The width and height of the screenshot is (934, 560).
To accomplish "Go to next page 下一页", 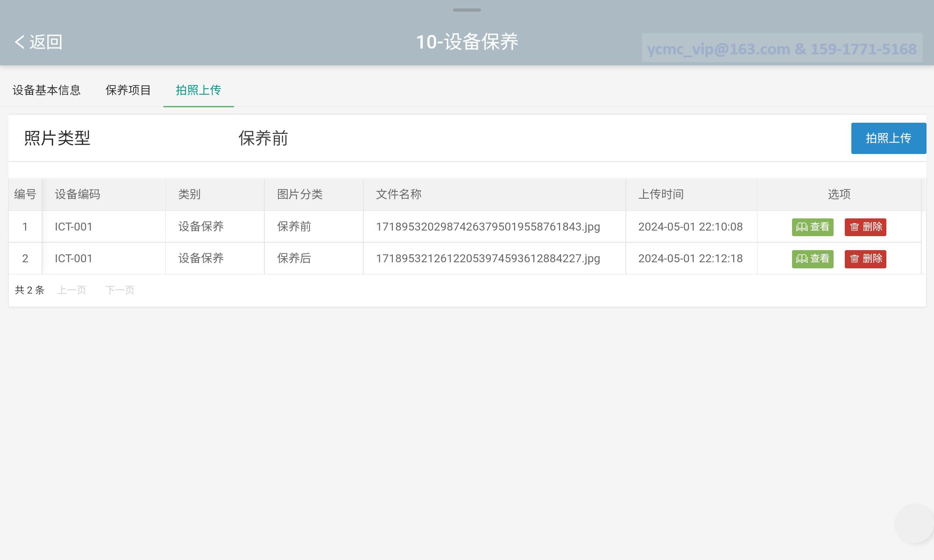I will pos(120,290).
